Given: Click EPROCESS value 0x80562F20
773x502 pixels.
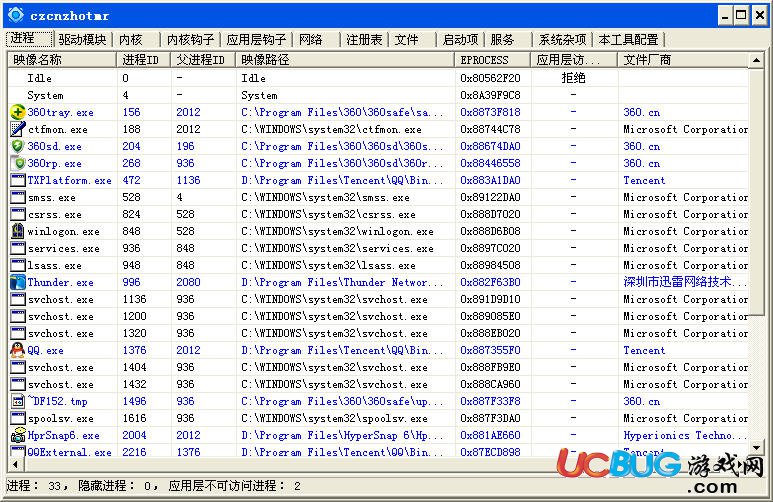Looking at the screenshot, I should pos(490,78).
